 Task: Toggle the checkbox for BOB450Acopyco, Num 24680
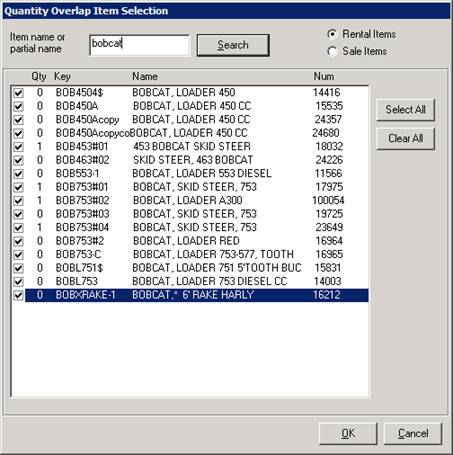18,133
